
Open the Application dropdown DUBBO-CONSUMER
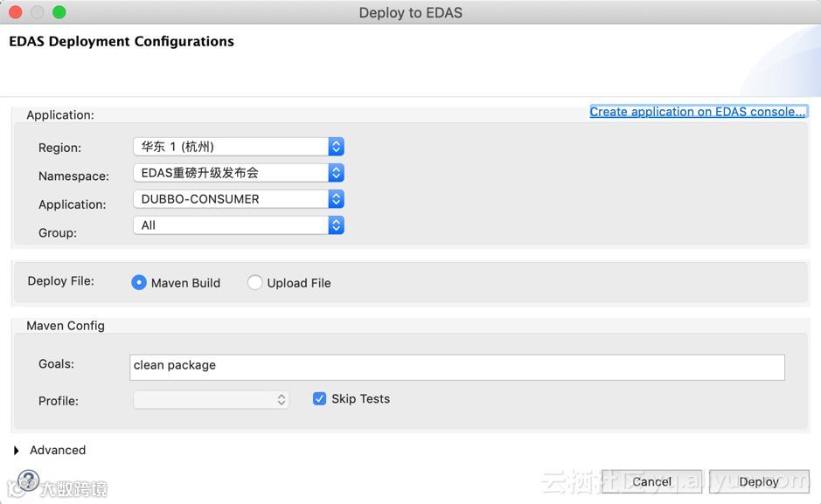[238, 199]
